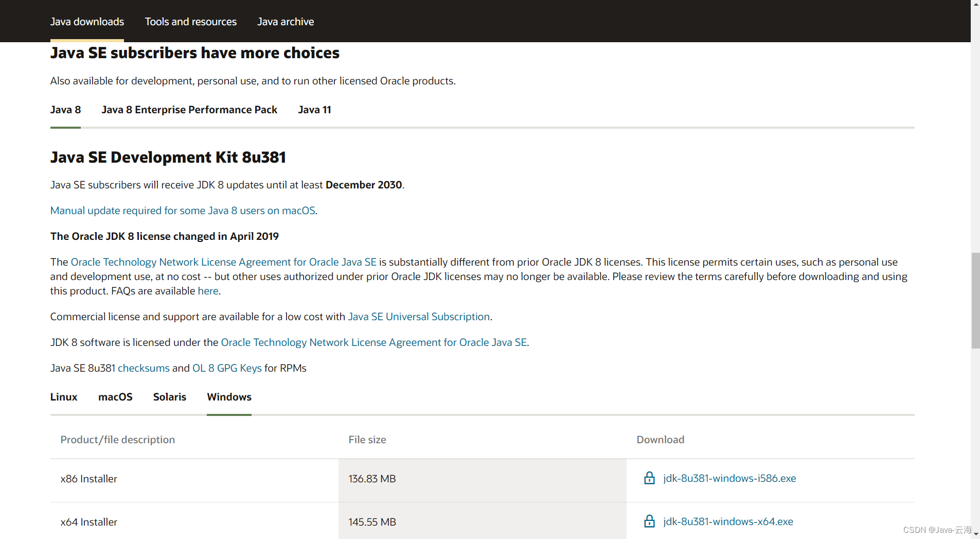Click the 'Java SE Development Kit 8u381' heading
Image resolution: width=980 pixels, height=539 pixels.
coord(168,157)
